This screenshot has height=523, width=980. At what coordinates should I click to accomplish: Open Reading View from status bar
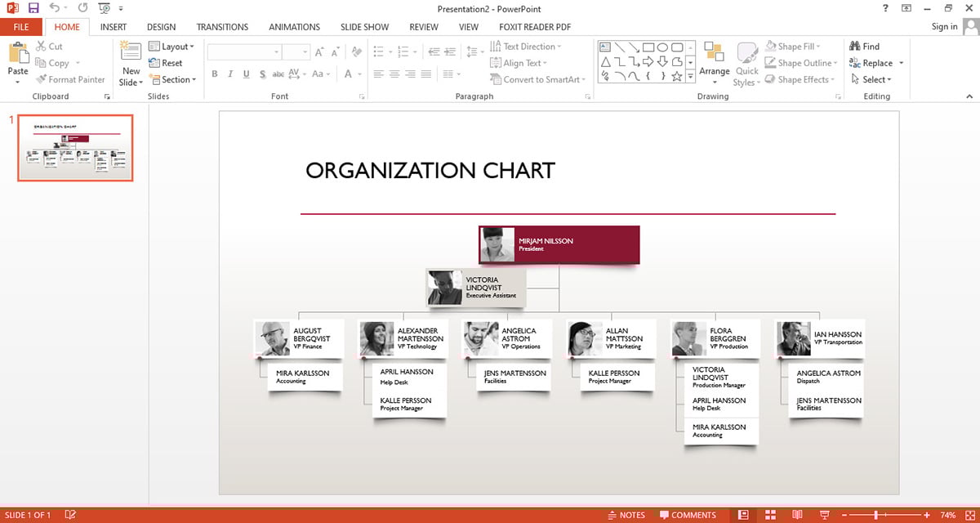coord(795,515)
